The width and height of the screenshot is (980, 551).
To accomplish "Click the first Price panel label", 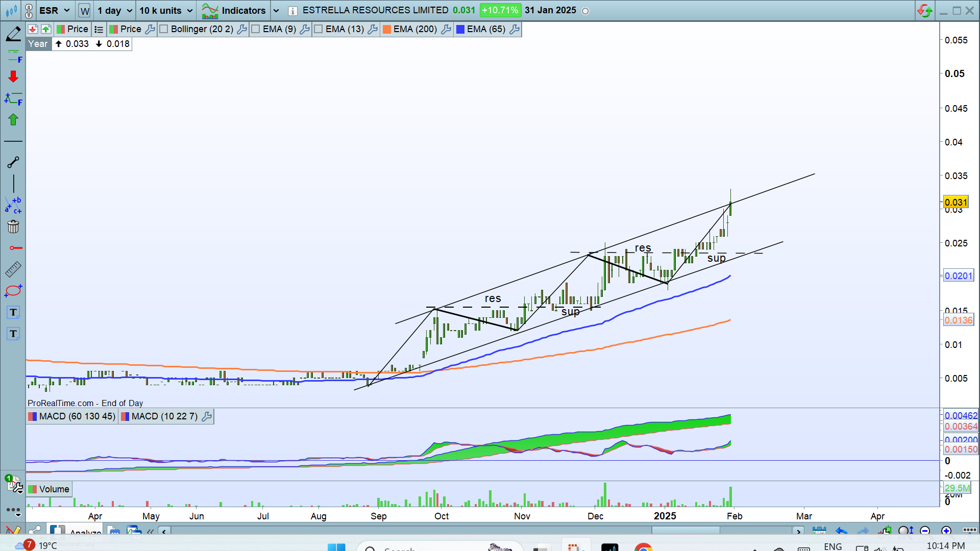I will click(x=73, y=29).
